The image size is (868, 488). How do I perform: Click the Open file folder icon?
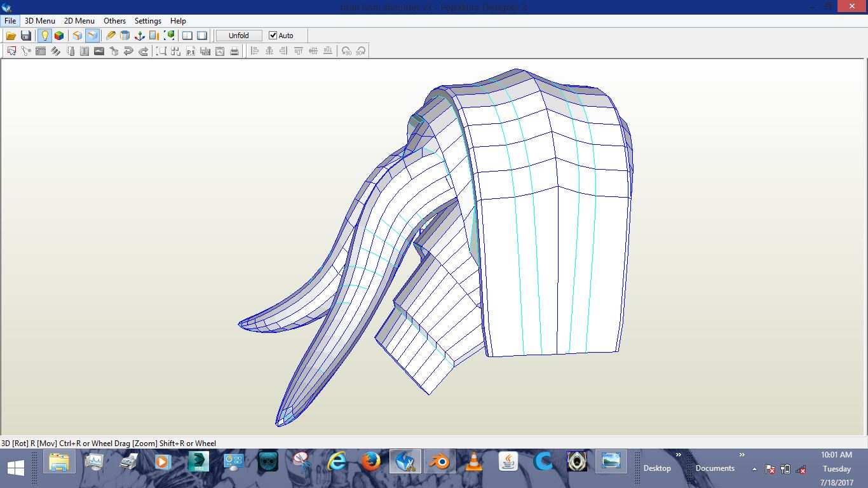coord(11,36)
